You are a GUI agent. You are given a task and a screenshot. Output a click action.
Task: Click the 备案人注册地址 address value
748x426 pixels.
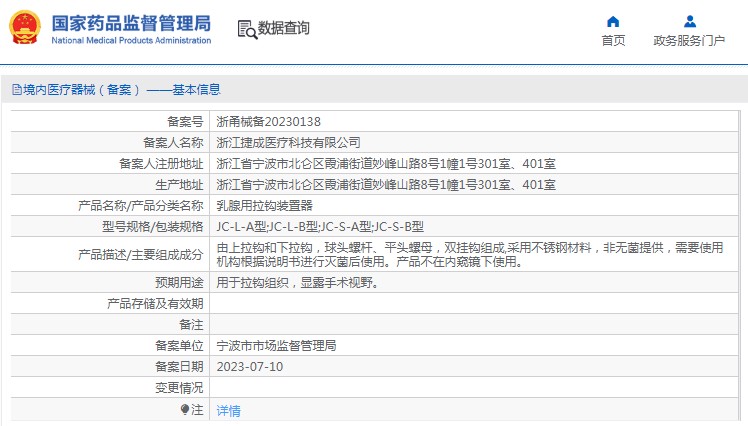coord(386,164)
